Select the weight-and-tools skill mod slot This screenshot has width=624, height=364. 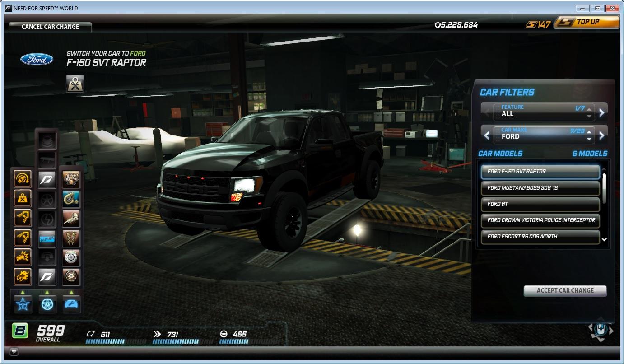tap(23, 198)
